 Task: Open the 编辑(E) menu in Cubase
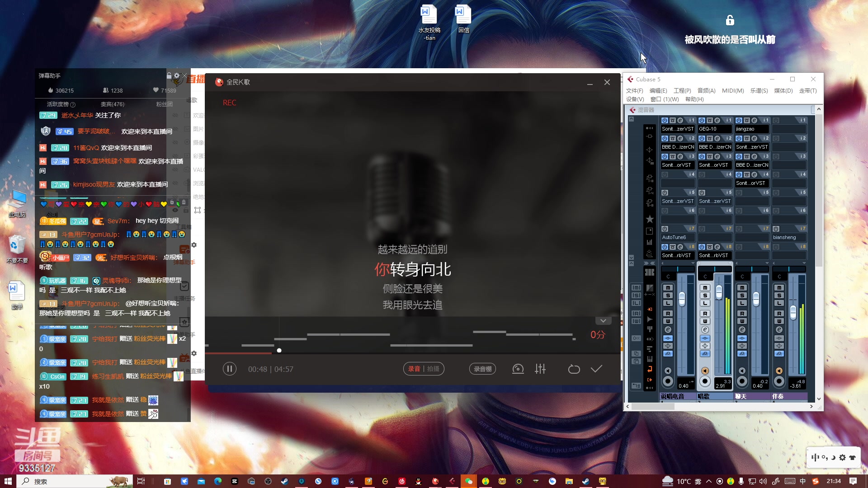658,91
